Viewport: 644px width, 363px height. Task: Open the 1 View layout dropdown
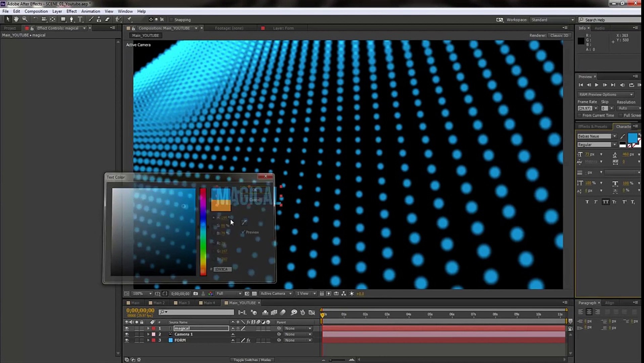(x=306, y=293)
